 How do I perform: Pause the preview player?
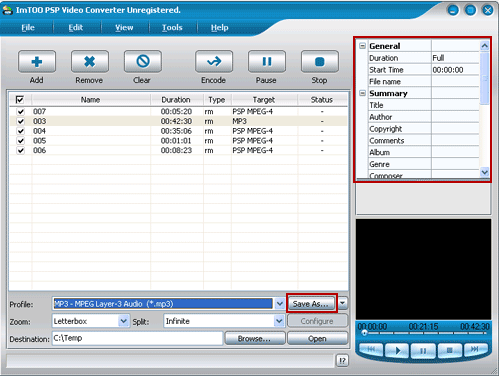pos(423,350)
